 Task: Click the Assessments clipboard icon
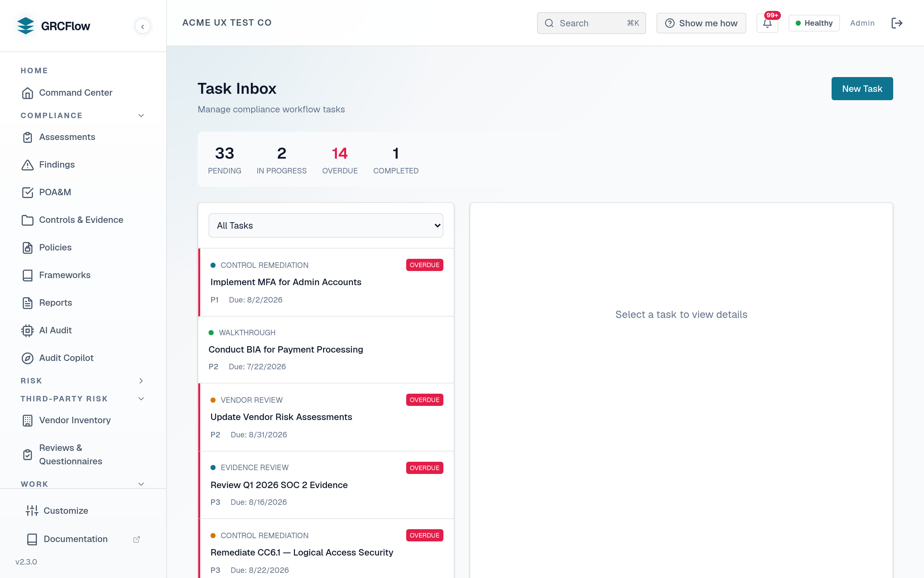point(28,137)
